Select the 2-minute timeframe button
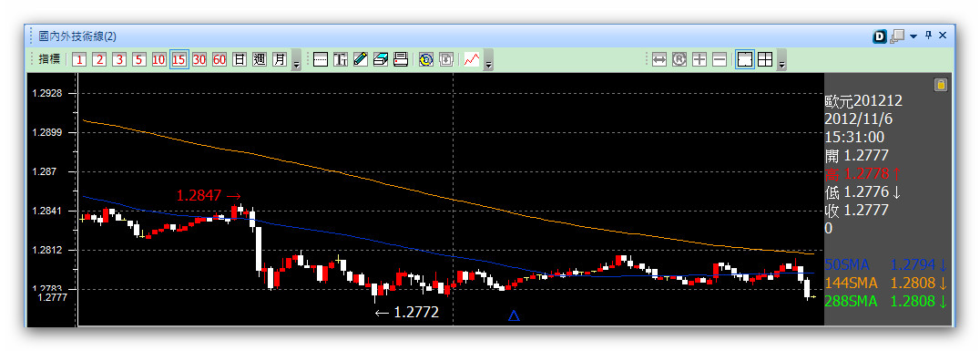Screen dimensions: 980x351 (x=99, y=59)
